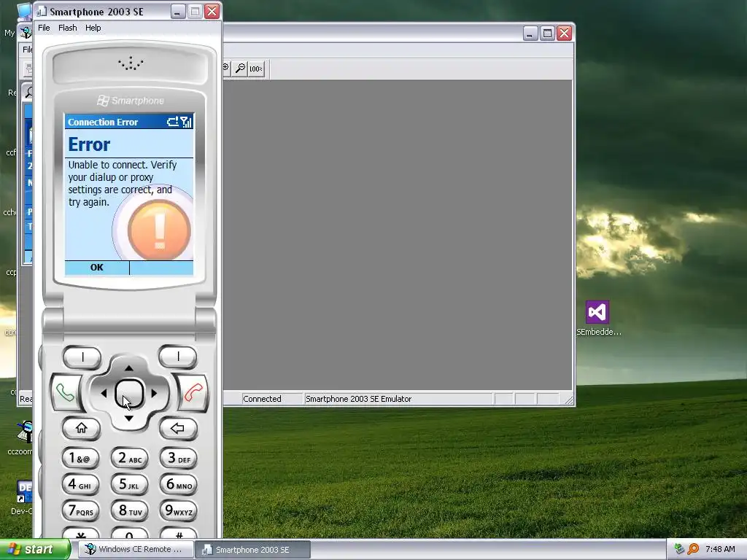Click the Start button
The image size is (747, 560).
coord(35,550)
